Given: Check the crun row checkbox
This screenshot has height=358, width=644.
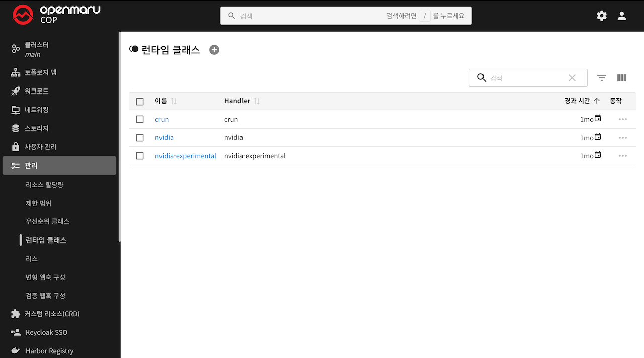Looking at the screenshot, I should [140, 119].
